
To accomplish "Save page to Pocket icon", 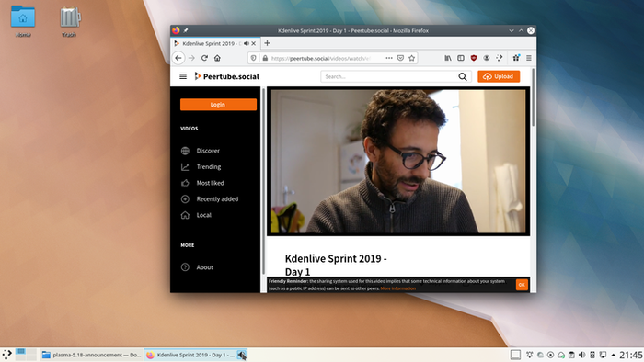I will coord(400,58).
